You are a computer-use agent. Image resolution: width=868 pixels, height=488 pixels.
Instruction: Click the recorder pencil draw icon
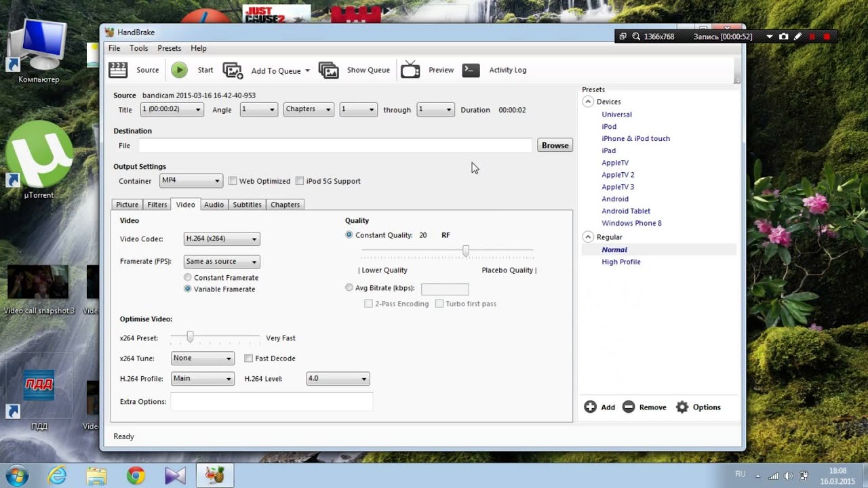[798, 37]
